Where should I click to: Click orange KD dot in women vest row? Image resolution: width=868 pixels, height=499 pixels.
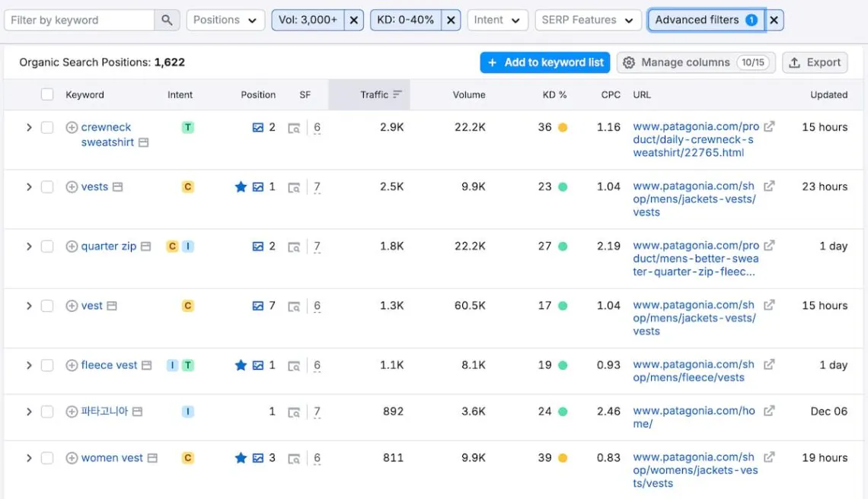[563, 459]
